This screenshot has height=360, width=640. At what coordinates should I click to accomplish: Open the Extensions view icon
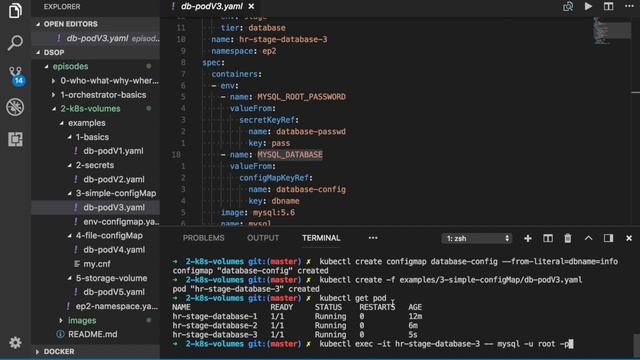(x=15, y=139)
